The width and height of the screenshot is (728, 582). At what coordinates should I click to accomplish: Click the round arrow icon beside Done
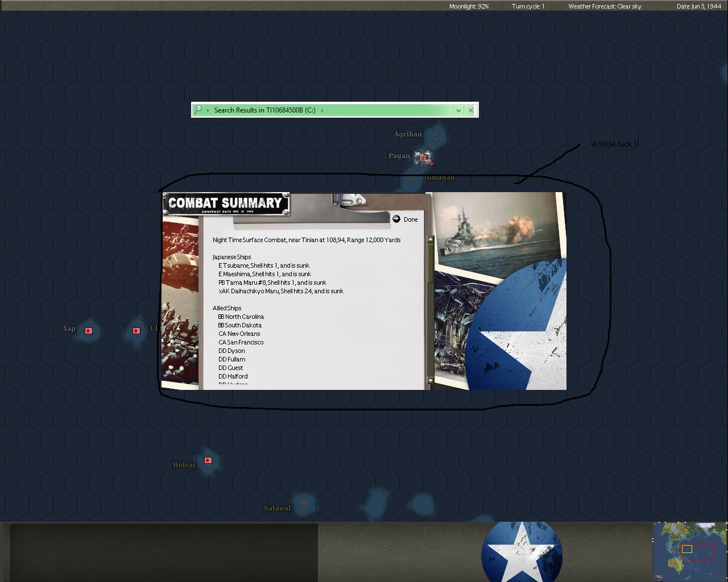coord(396,219)
